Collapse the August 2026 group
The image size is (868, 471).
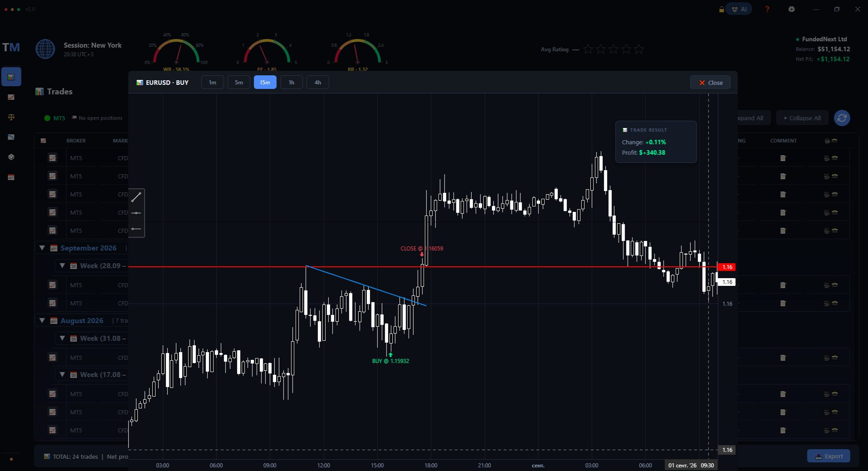42,321
